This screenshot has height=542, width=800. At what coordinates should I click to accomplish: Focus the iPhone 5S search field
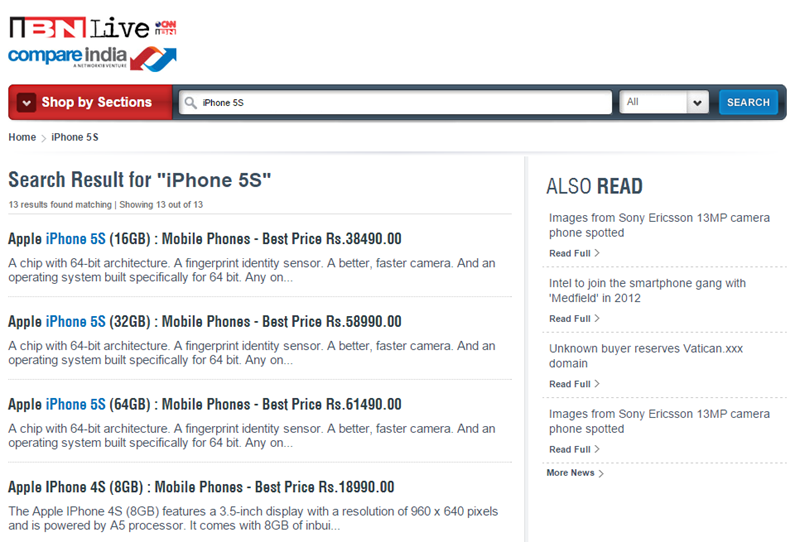(x=395, y=103)
